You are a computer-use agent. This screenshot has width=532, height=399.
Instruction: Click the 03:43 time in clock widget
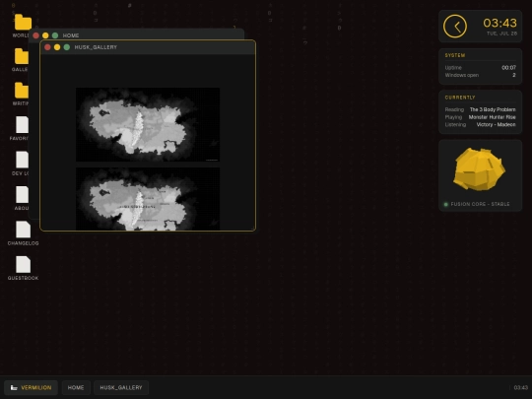pos(499,23)
